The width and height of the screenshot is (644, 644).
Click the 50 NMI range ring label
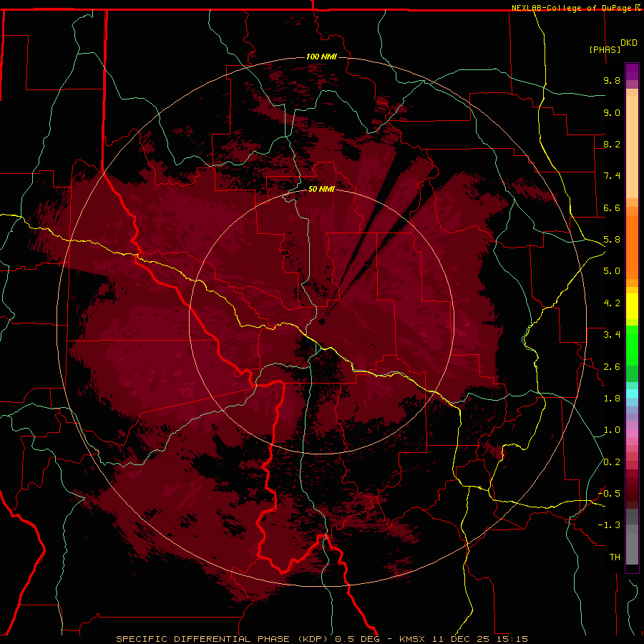point(321,189)
